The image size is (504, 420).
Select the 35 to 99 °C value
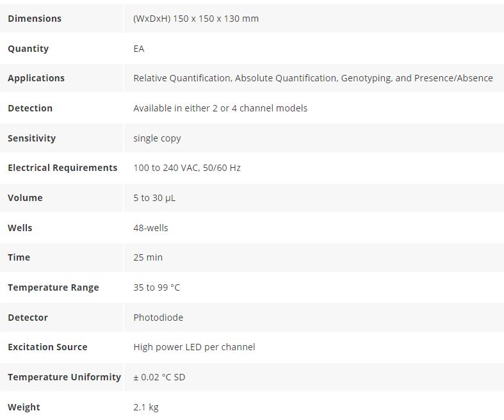point(156,287)
